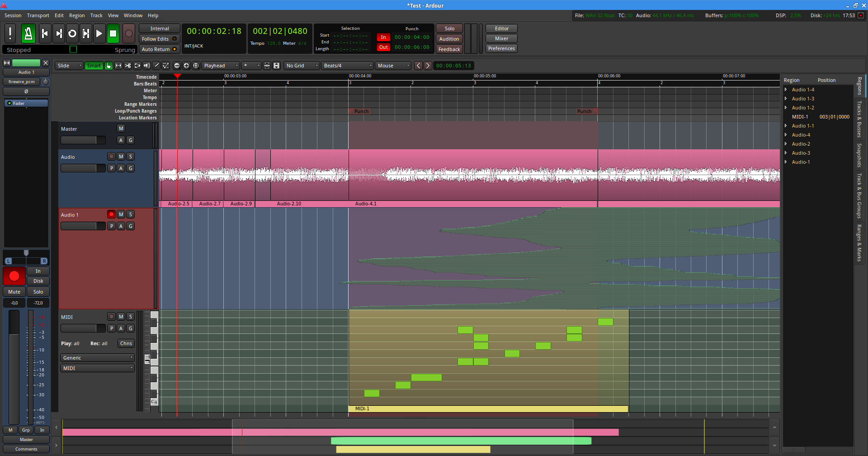Click the zoom out magnifier icon
The image size is (868, 456).
[x=177, y=66]
